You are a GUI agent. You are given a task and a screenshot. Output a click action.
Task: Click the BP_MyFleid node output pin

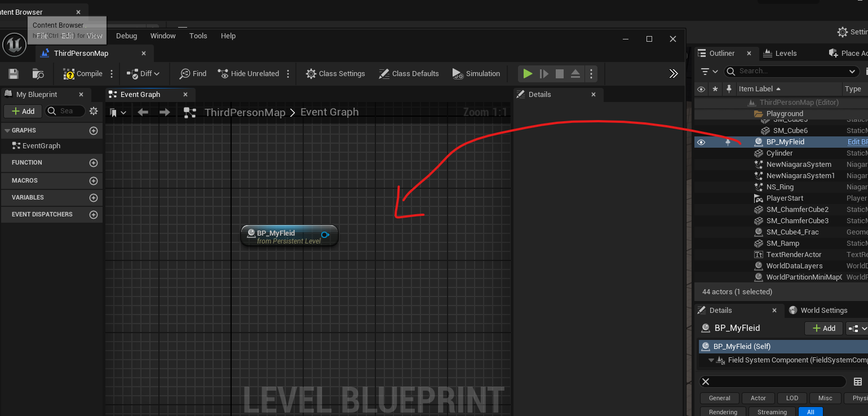[325, 234]
